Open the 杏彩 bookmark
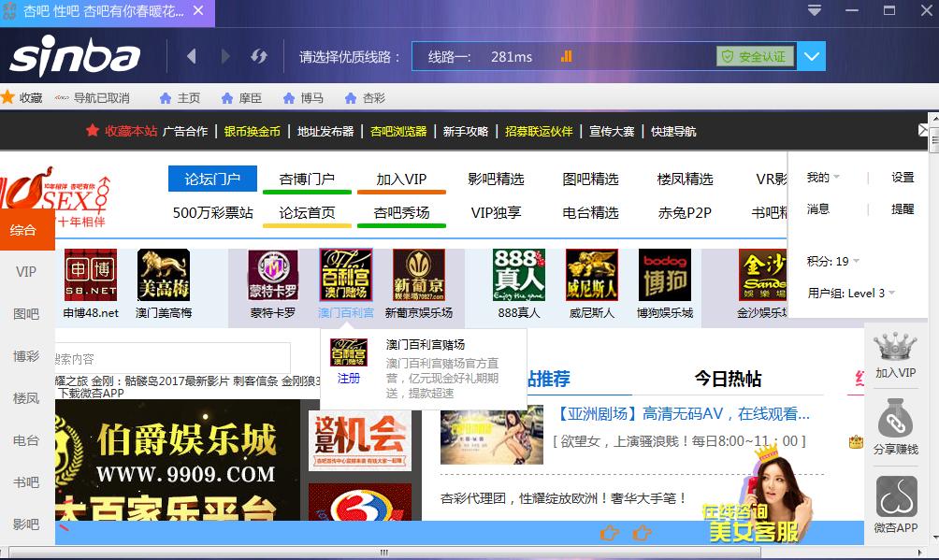This screenshot has height=560, width=939. click(365, 97)
